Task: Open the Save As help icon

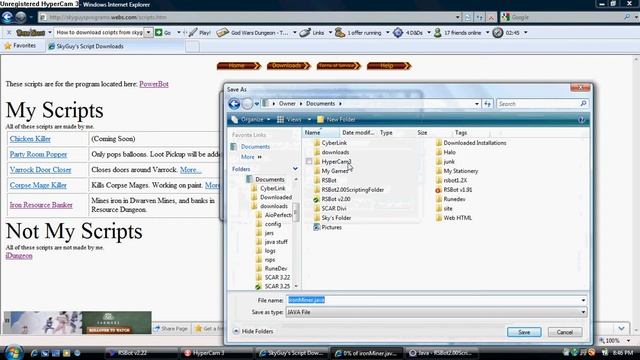Action: pos(581,120)
